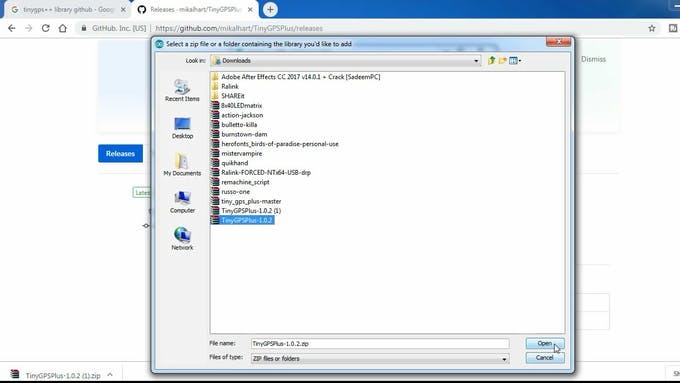
Task: Close the Google search tab
Action: (x=123, y=9)
